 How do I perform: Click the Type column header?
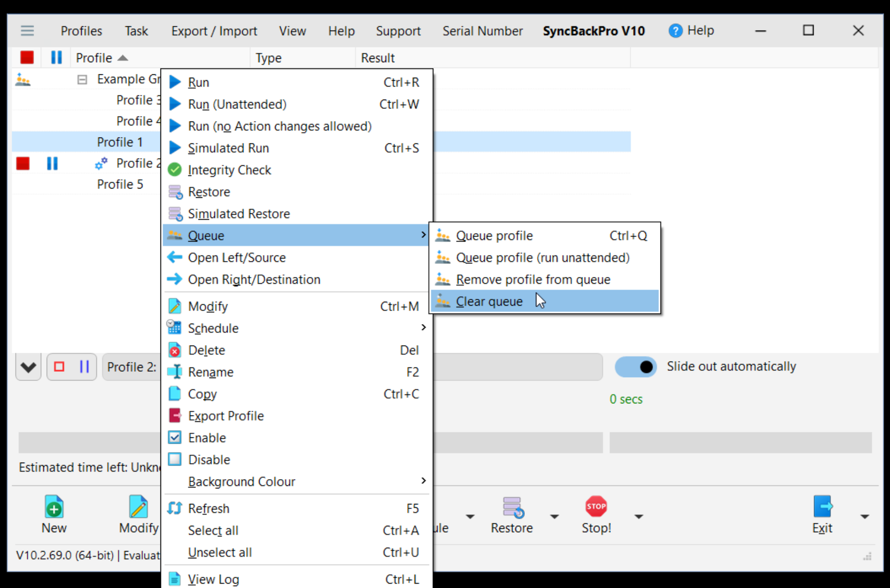(x=303, y=58)
